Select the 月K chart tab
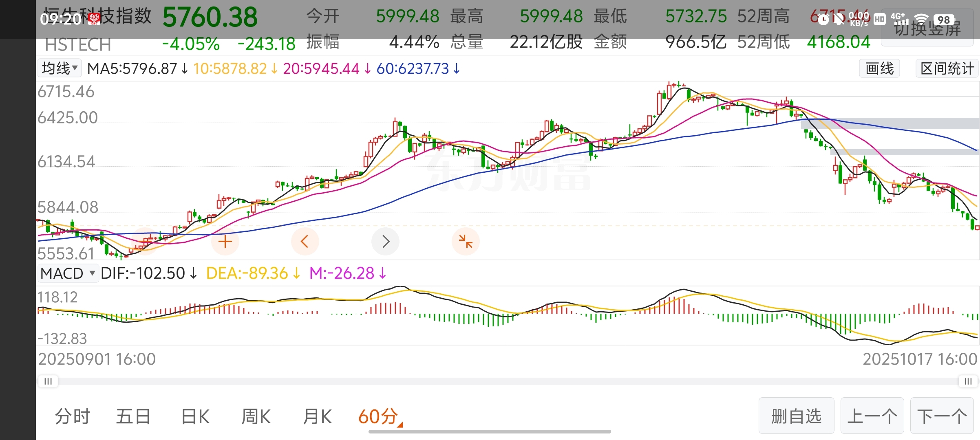This screenshot has height=440, width=980. tap(317, 416)
